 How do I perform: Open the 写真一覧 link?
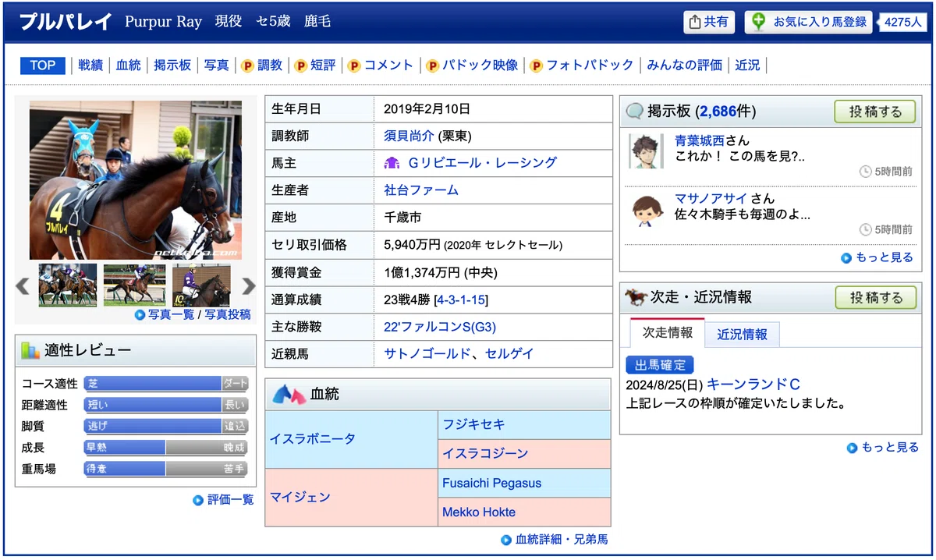171,314
